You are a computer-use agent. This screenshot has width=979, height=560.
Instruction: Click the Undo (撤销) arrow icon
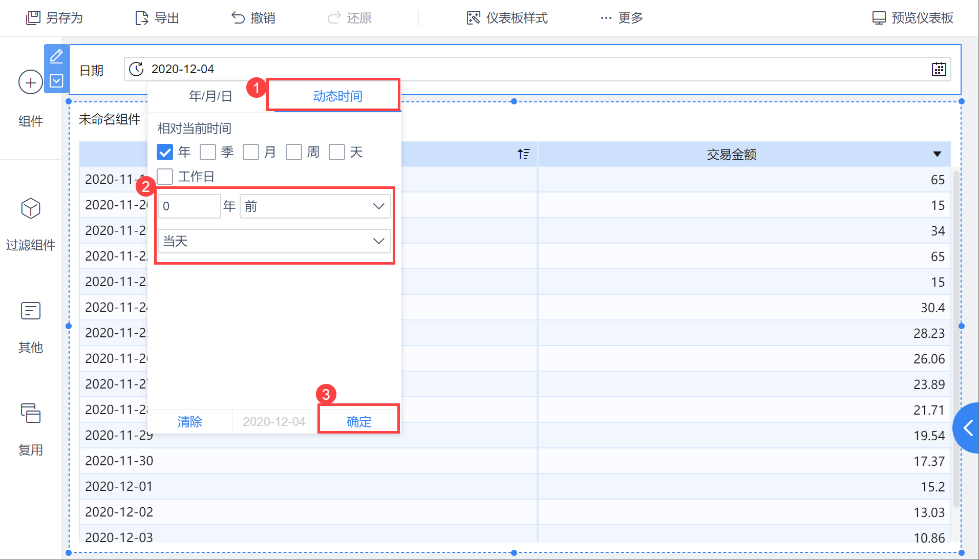pos(238,18)
